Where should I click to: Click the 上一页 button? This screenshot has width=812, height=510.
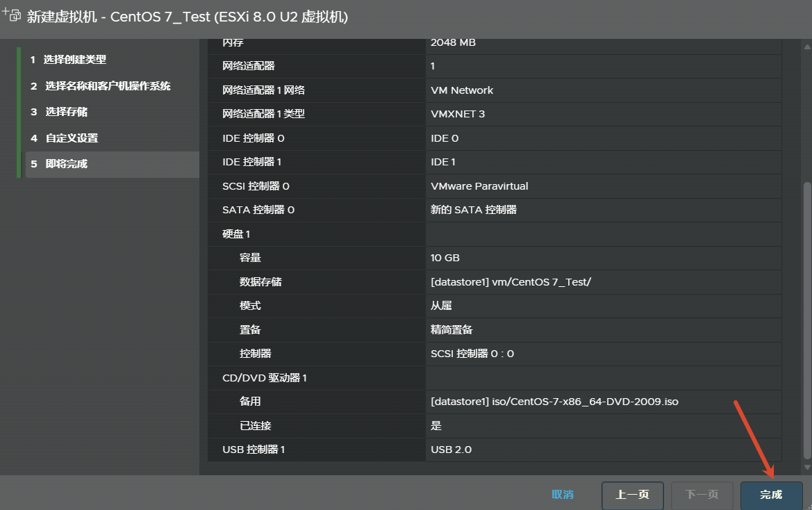click(632, 495)
